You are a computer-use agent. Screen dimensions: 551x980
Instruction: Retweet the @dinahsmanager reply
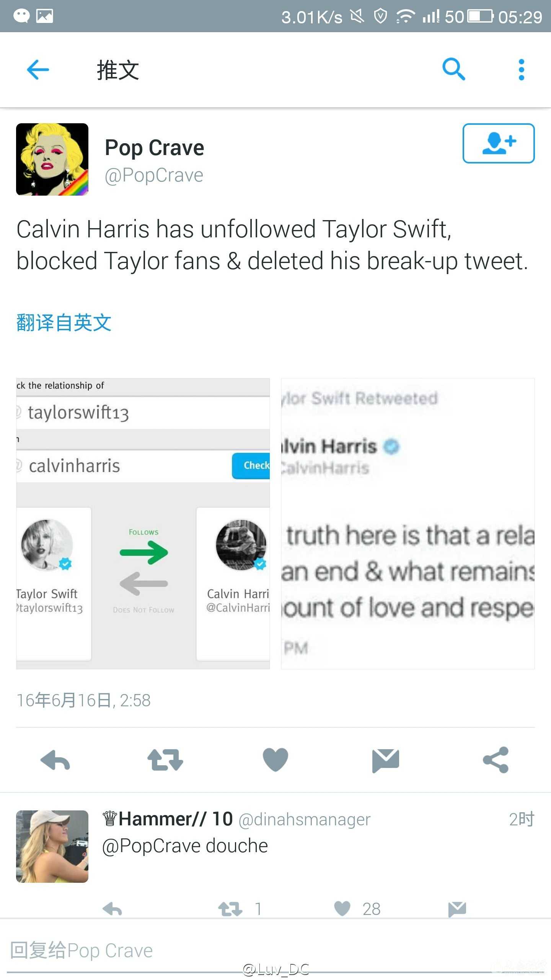pyautogui.click(x=230, y=909)
